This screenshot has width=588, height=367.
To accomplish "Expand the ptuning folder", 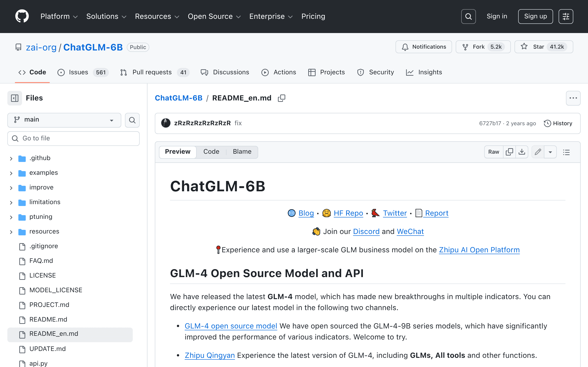I will tap(11, 217).
